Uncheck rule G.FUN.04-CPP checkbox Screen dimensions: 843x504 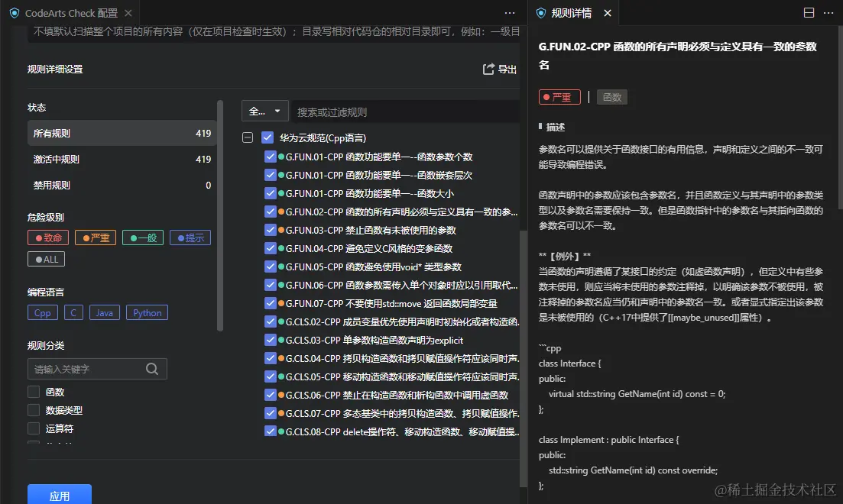click(x=271, y=247)
